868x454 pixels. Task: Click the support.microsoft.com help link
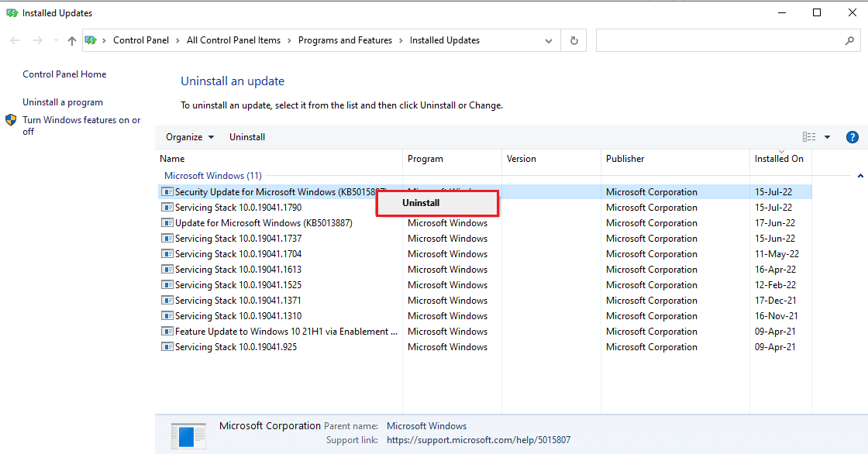[x=479, y=440]
